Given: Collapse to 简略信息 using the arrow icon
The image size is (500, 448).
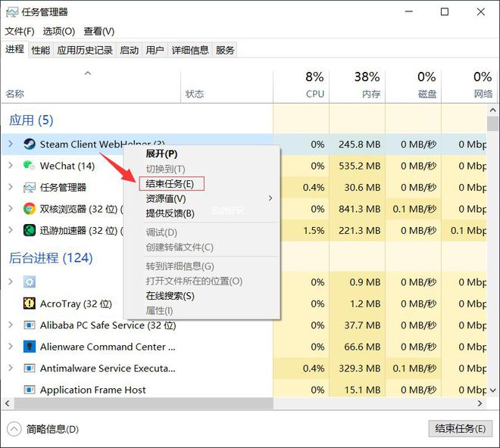Looking at the screenshot, I should [14, 429].
